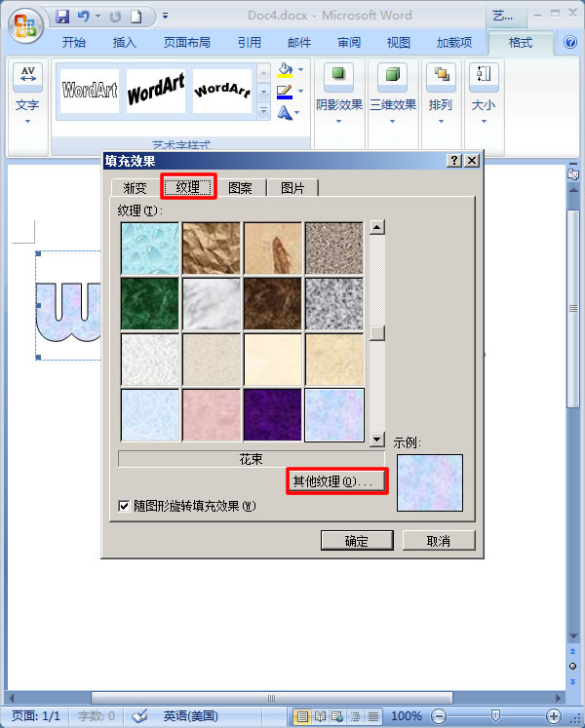Choose the brown marble texture
585x728 pixels.
click(x=273, y=304)
